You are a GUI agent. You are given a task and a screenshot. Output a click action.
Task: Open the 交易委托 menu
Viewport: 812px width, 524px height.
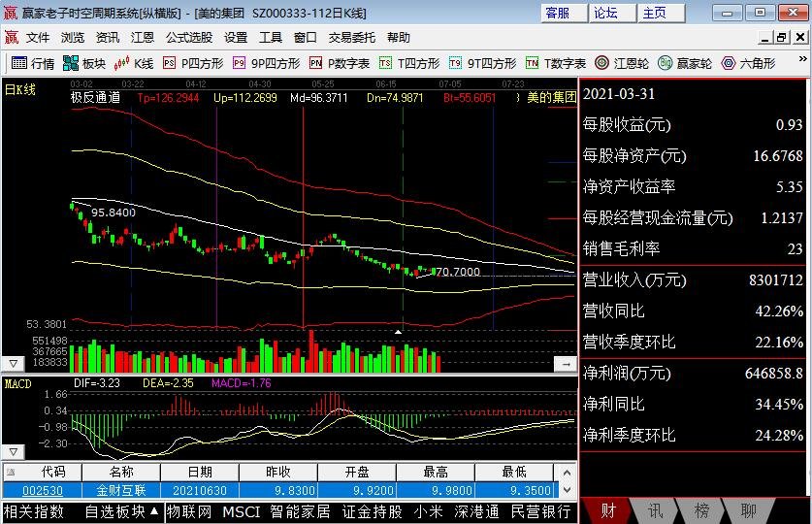click(x=351, y=37)
